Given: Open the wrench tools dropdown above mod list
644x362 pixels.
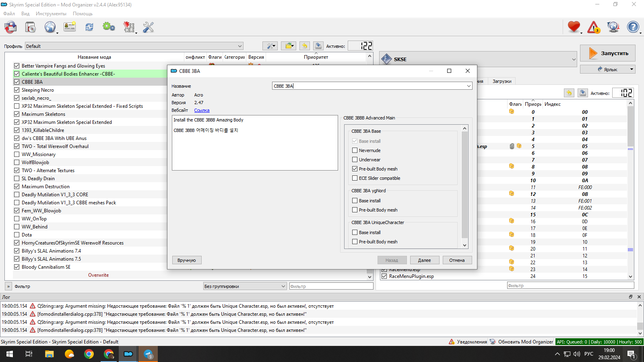Looking at the screenshot, I should [x=270, y=46].
